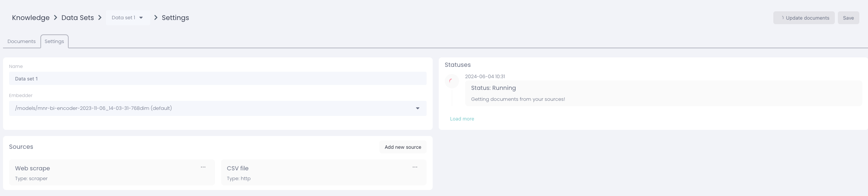Open more options for Web scrape source
Viewport: 868px width, 196px height.
[x=203, y=167]
